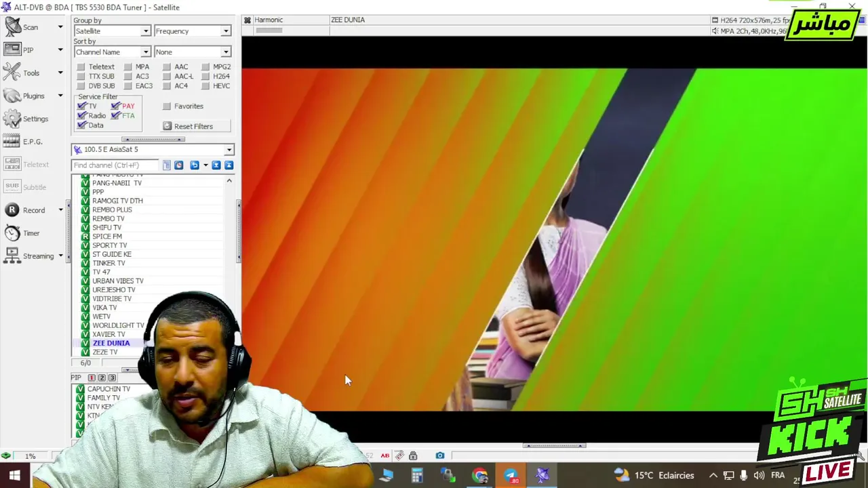This screenshot has height=488, width=868.
Task: Take a snapshot with the camera icon
Action: [440, 455]
